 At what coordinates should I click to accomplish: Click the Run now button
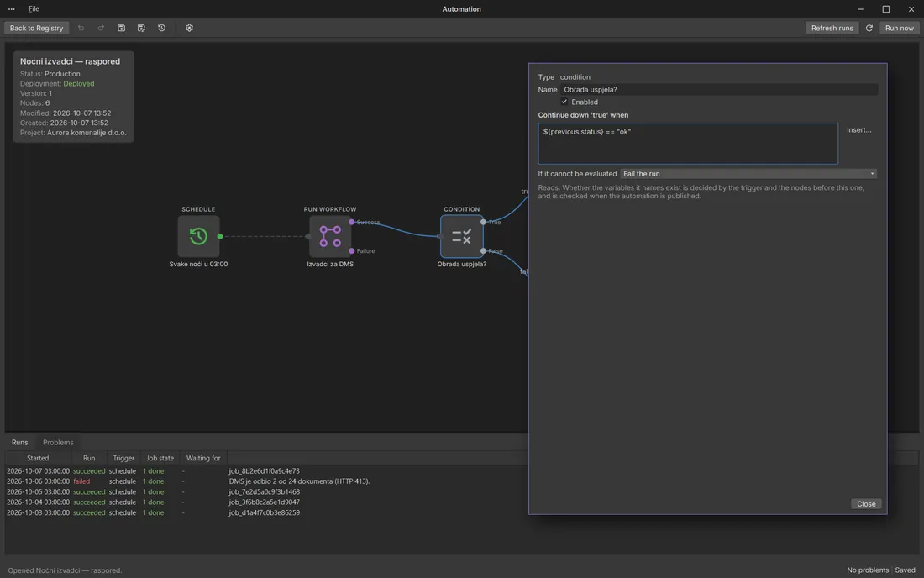coord(900,28)
